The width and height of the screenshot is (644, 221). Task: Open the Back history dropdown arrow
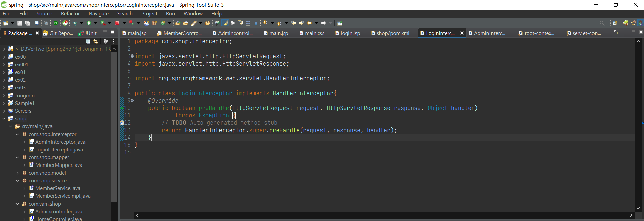point(316,23)
